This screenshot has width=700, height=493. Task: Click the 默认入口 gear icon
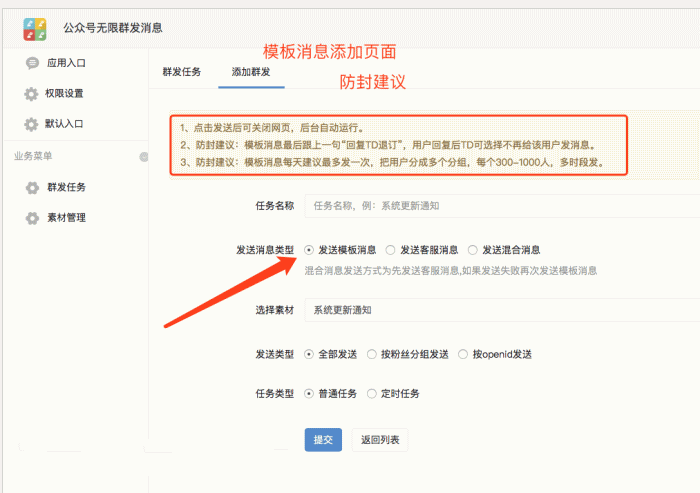click(32, 125)
